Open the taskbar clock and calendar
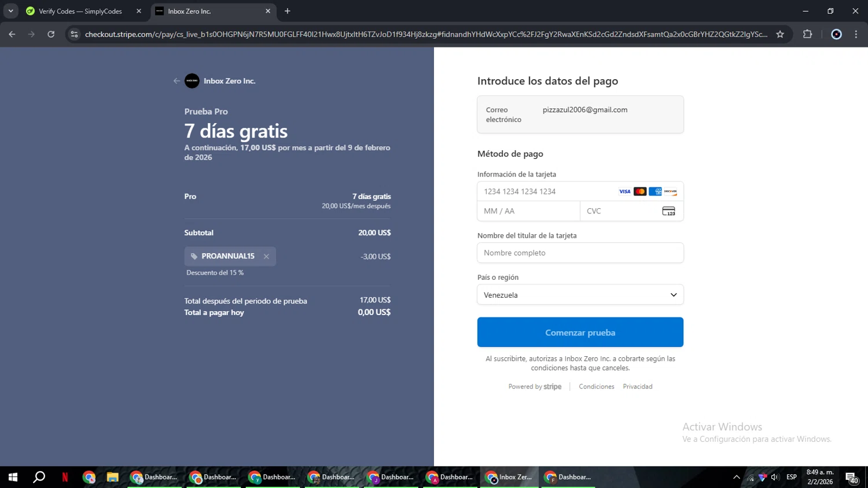The width and height of the screenshot is (868, 488). pyautogui.click(x=820, y=477)
